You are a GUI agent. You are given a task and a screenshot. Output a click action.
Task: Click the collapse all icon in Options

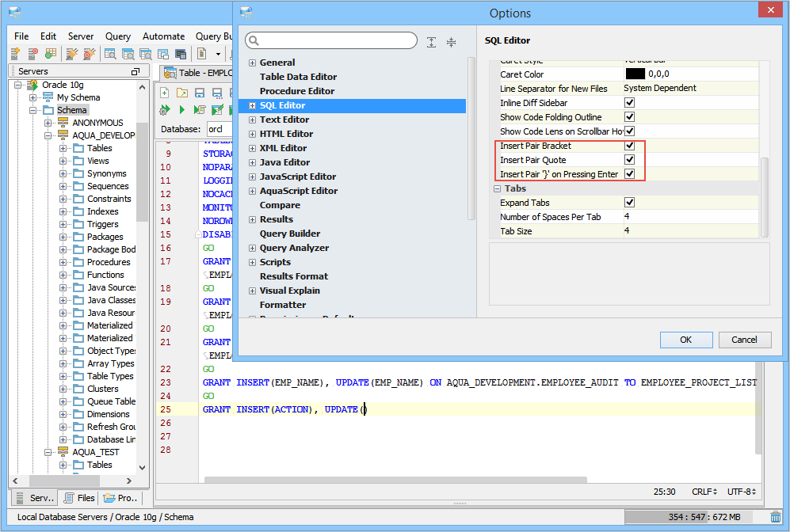coord(451,42)
